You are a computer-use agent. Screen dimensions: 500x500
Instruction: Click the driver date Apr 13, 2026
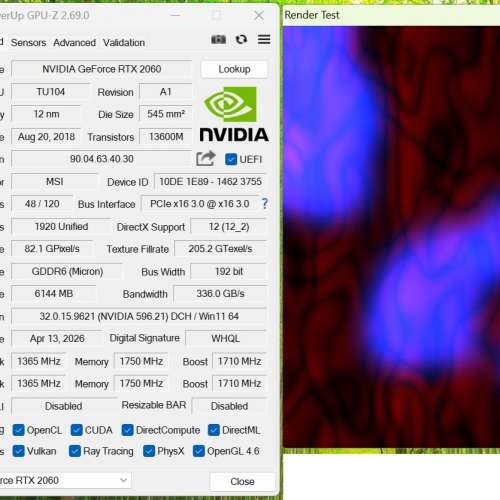57,339
